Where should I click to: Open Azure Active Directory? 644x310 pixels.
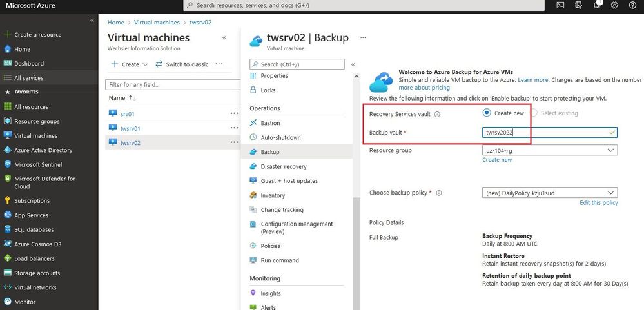(43, 150)
